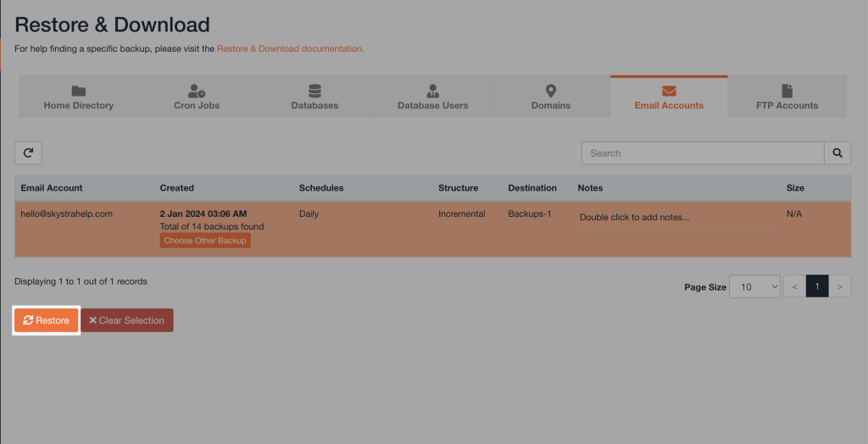Select the Databases tab
This screenshot has height=444, width=868.
(314, 97)
